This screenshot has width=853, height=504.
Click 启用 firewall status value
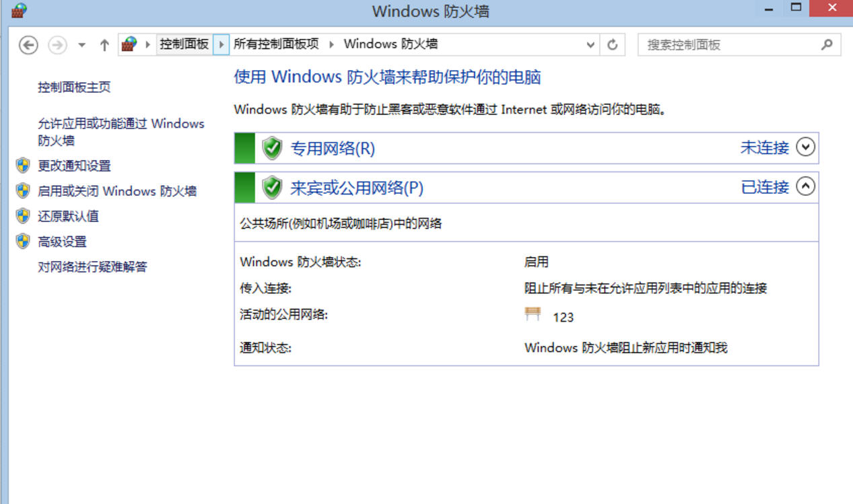click(537, 262)
